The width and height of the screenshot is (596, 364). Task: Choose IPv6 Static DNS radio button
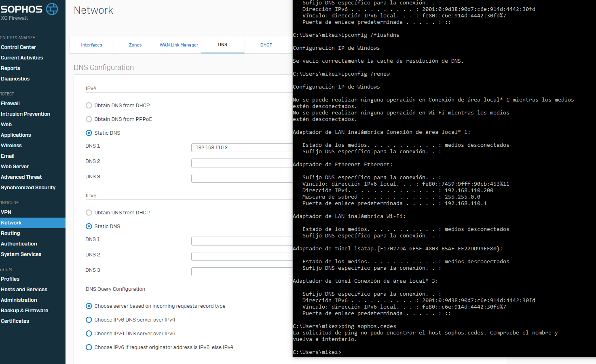click(x=89, y=226)
